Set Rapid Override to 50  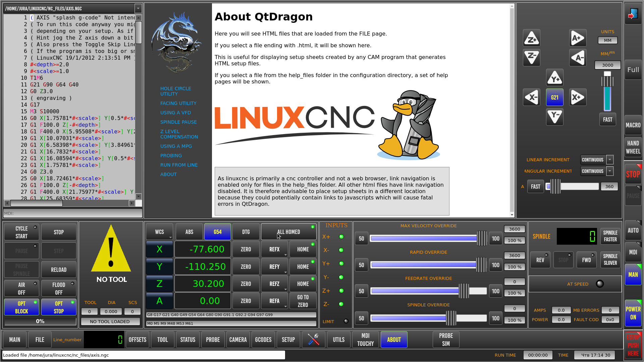362,265
